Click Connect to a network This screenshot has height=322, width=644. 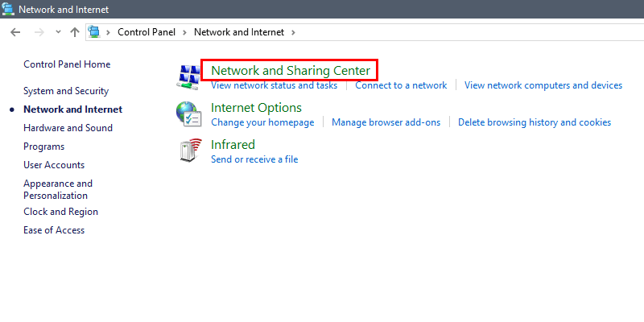point(401,85)
